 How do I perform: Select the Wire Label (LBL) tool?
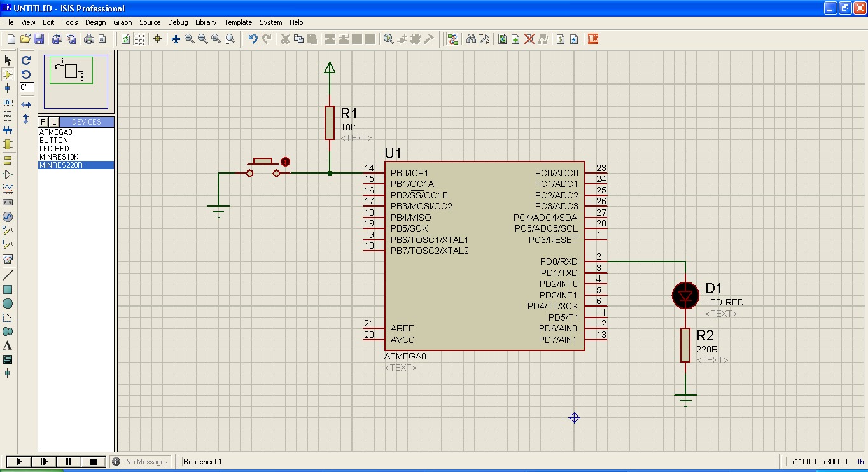tap(8, 102)
